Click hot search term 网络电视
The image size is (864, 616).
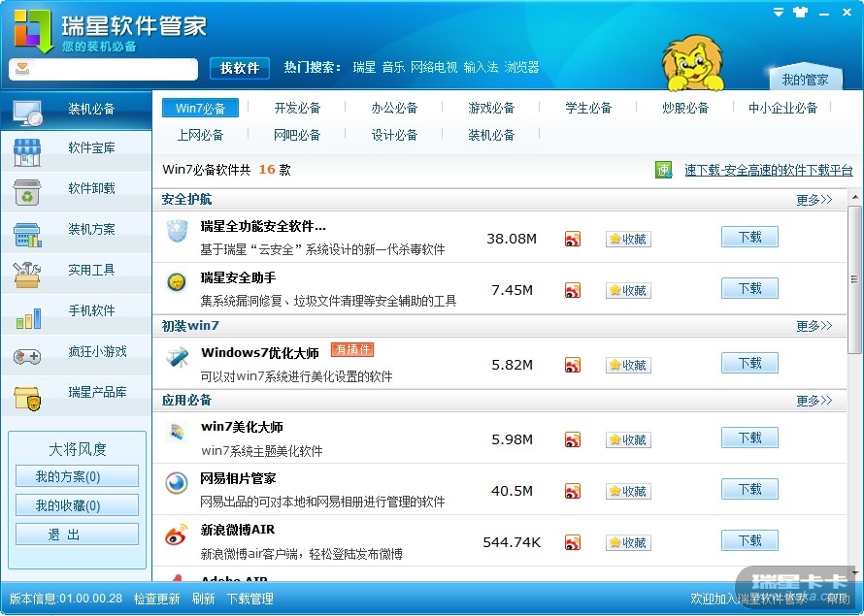[x=434, y=67]
